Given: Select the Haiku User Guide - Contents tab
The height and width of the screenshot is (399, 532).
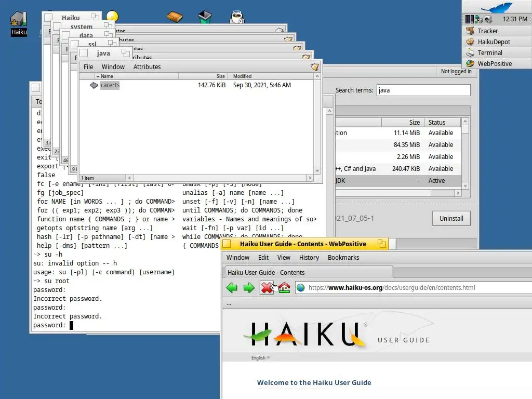Looking at the screenshot, I should pyautogui.click(x=309, y=272).
